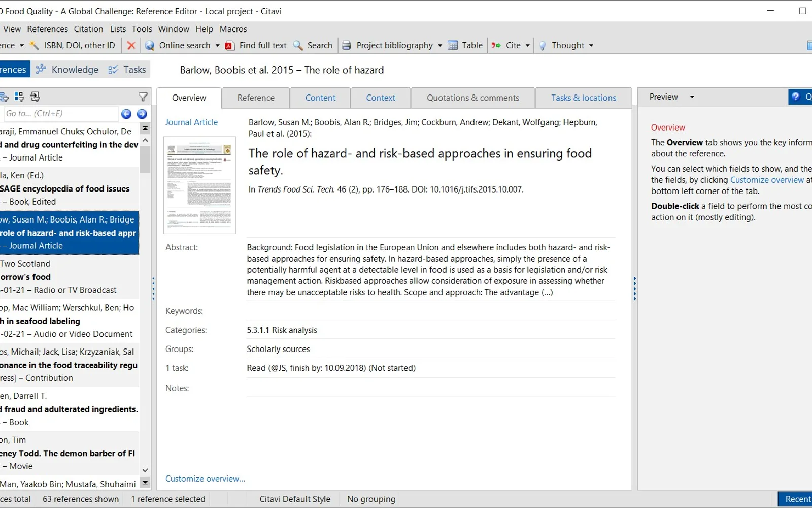812x508 pixels.
Task: Go forward with the blue right arrow
Action: 142,114
